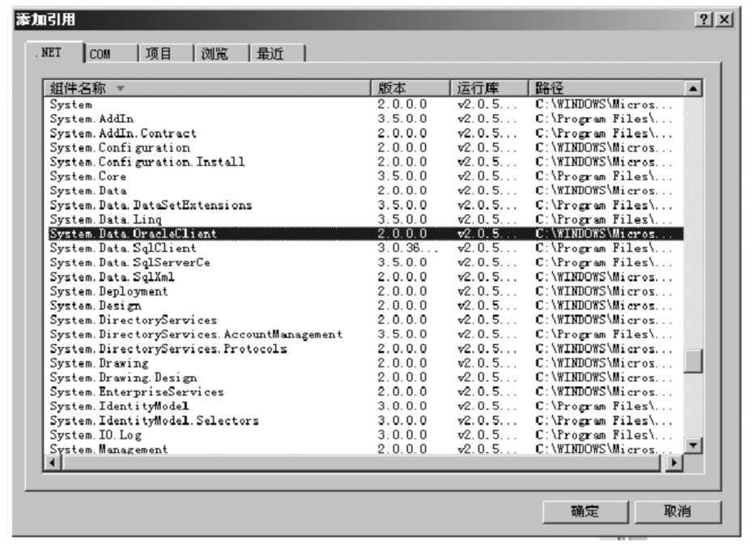Switch to the .NET tab
756x547 pixels.
point(54,53)
